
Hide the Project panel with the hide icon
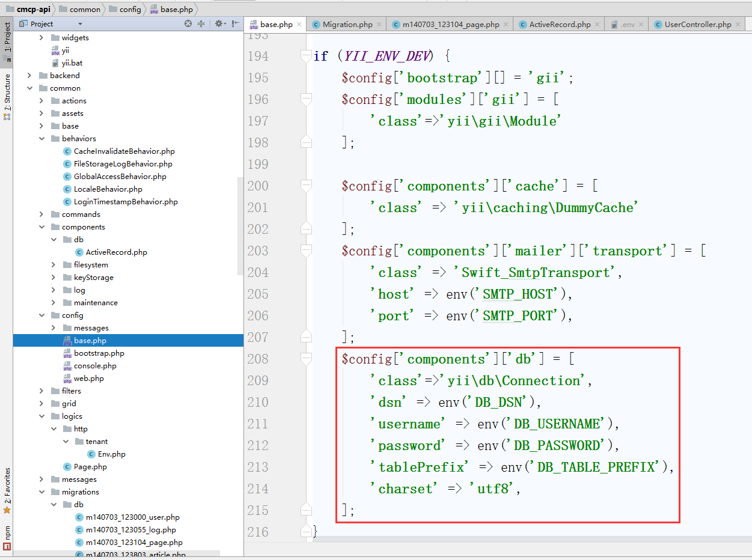coord(236,23)
